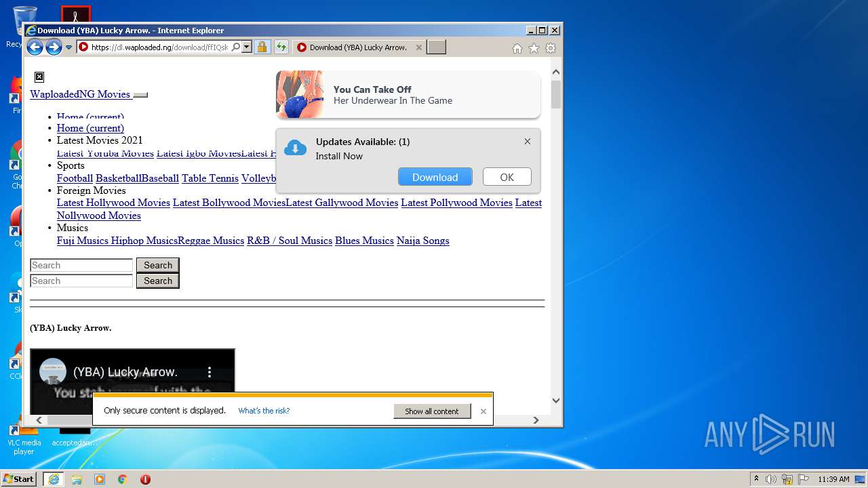The width and height of the screenshot is (868, 488).
Task: Go back with the Back arrow
Action: tap(35, 47)
